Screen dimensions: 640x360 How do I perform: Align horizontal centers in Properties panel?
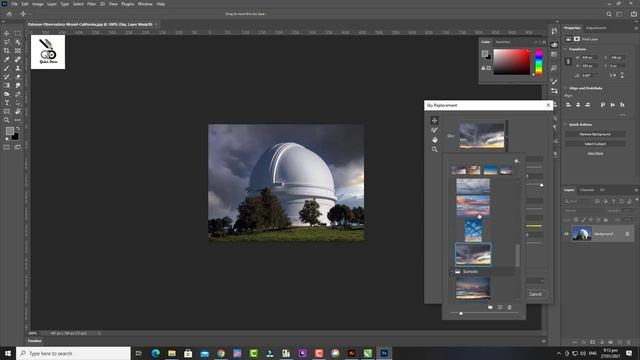coord(578,105)
